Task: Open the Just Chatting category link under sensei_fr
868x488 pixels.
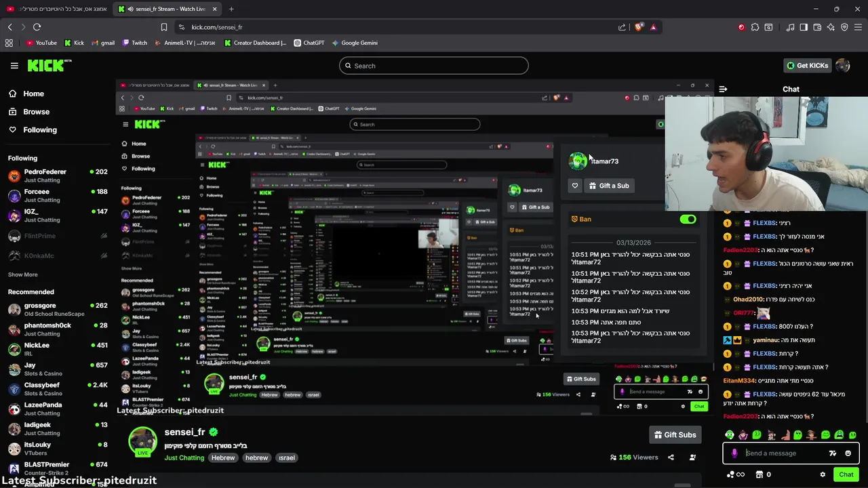Action: (x=184, y=457)
